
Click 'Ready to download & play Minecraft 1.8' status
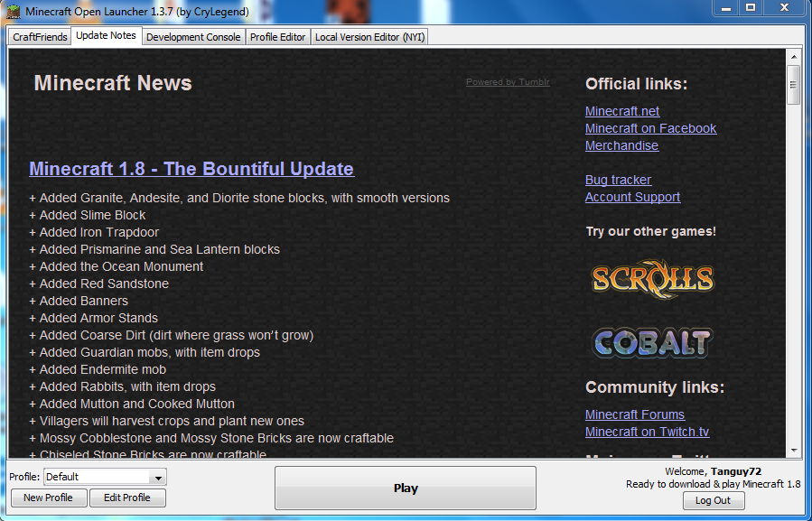pos(713,484)
